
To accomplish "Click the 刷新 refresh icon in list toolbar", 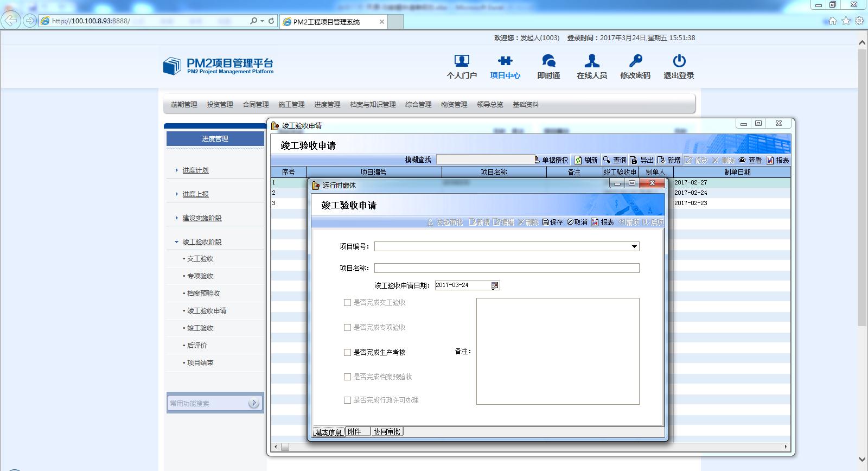I will [x=578, y=160].
